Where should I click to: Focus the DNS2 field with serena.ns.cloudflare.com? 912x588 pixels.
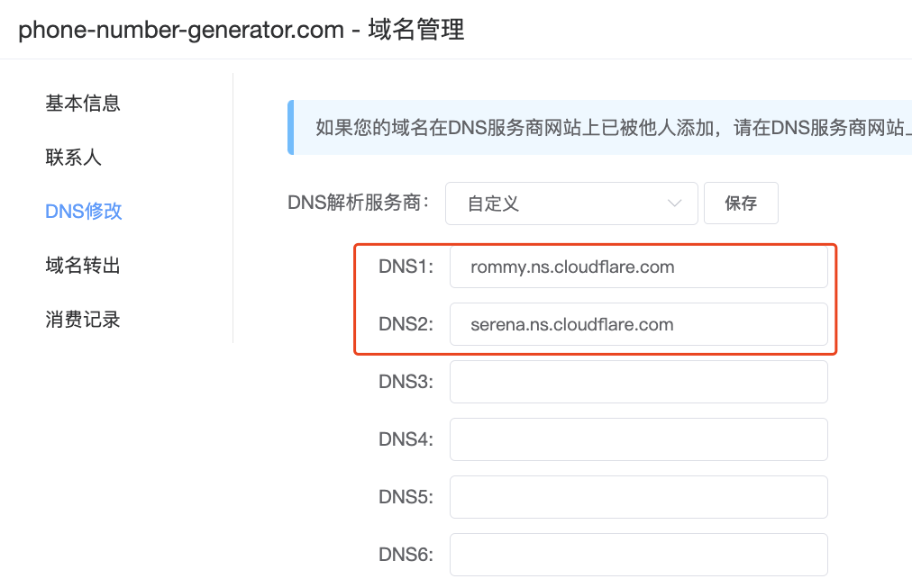(638, 324)
